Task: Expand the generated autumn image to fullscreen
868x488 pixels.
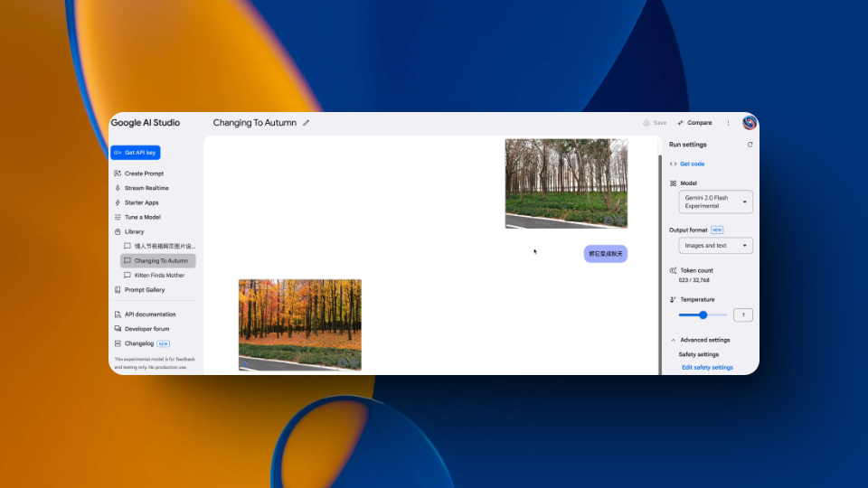Action: 354,361
